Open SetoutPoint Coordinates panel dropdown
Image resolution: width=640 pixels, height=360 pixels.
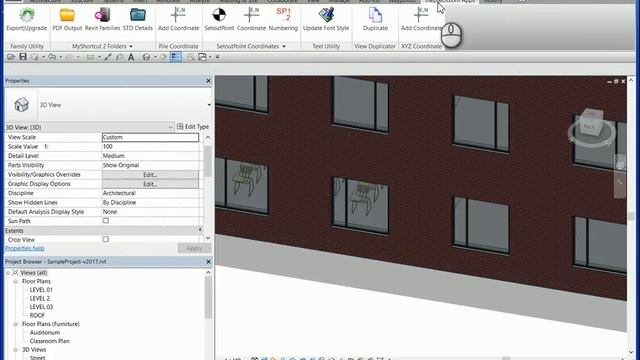tap(284, 47)
